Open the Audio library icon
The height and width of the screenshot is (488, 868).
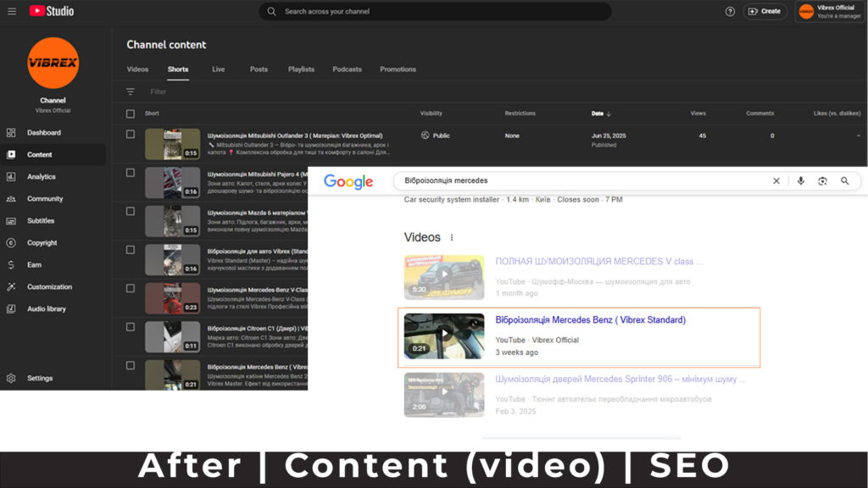[11, 308]
